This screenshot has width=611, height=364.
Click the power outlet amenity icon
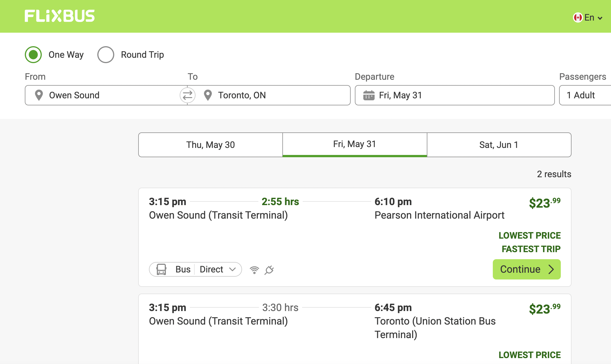tap(270, 269)
